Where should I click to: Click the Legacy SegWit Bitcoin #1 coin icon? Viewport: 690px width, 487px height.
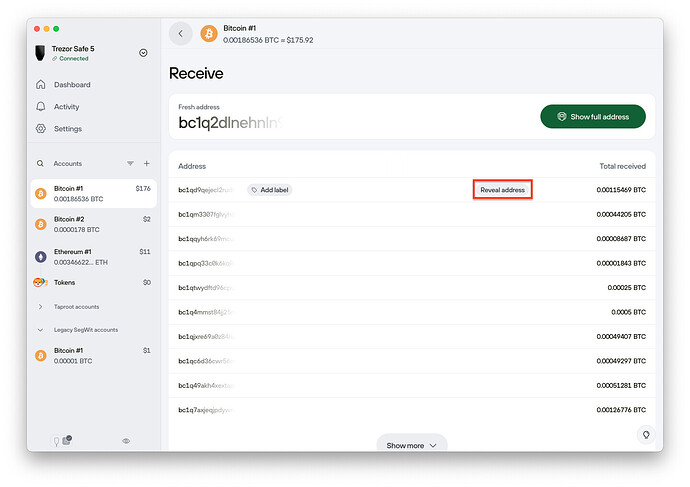(x=40, y=355)
